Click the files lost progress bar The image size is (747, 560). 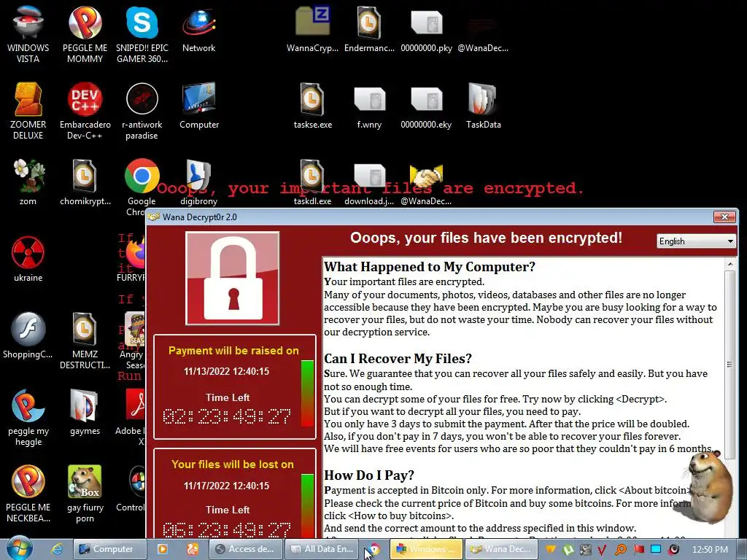[x=307, y=506]
